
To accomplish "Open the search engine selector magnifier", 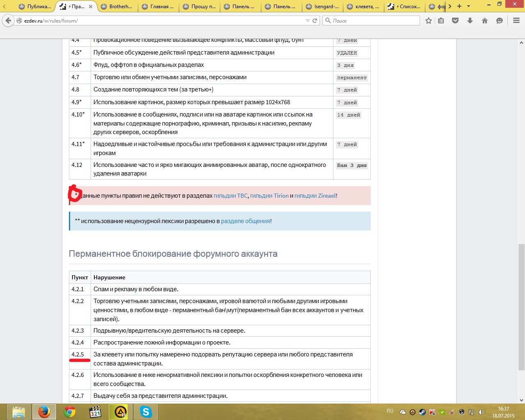I will pyautogui.click(x=328, y=21).
